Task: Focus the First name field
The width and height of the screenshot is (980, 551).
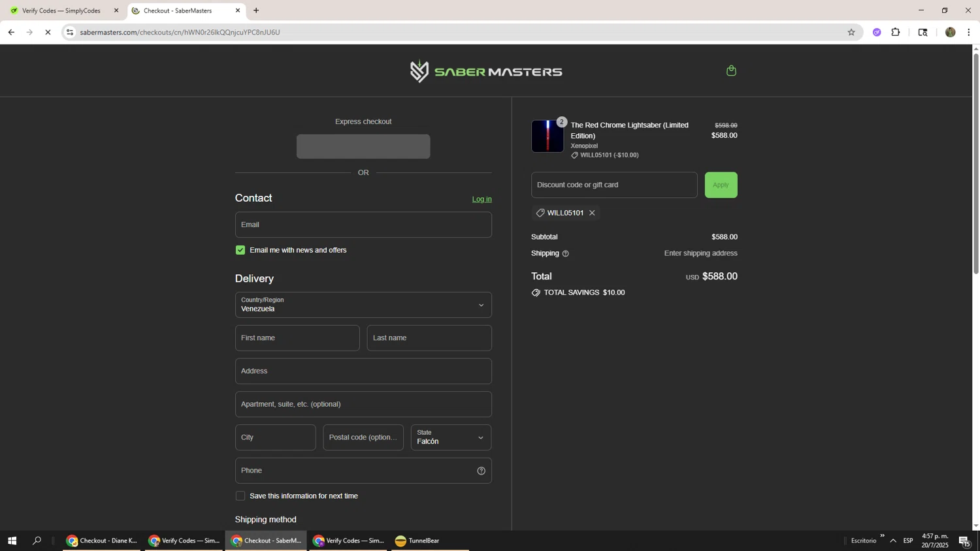Action: tap(297, 338)
